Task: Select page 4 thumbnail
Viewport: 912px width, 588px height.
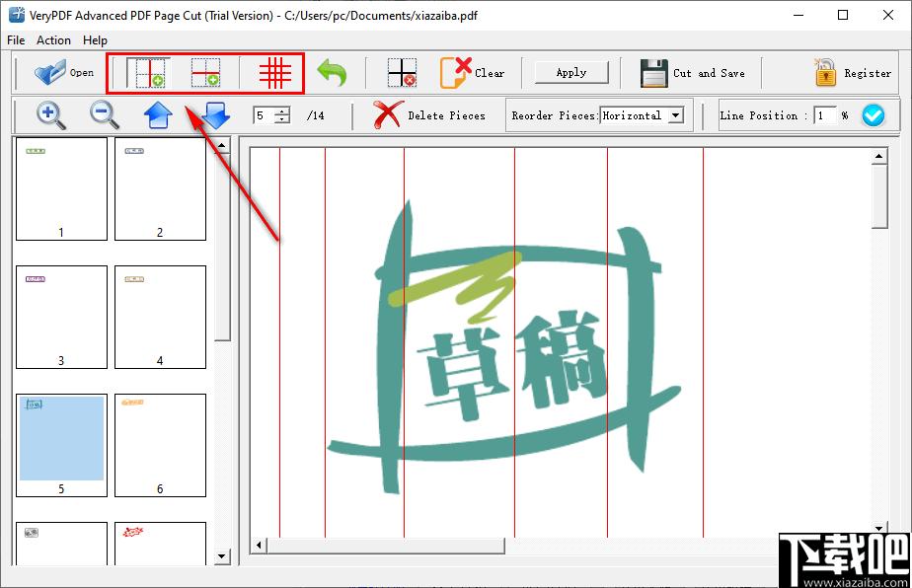Action: [x=161, y=317]
